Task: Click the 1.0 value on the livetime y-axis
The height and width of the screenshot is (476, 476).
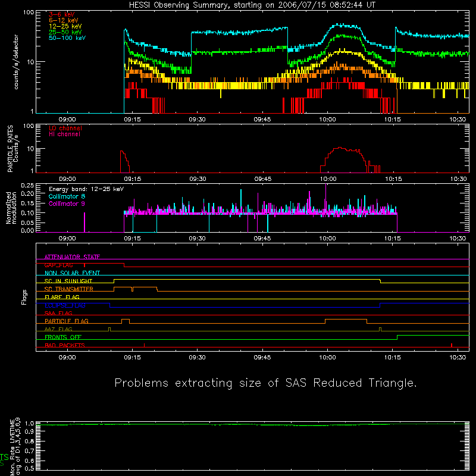Action: [x=29, y=424]
